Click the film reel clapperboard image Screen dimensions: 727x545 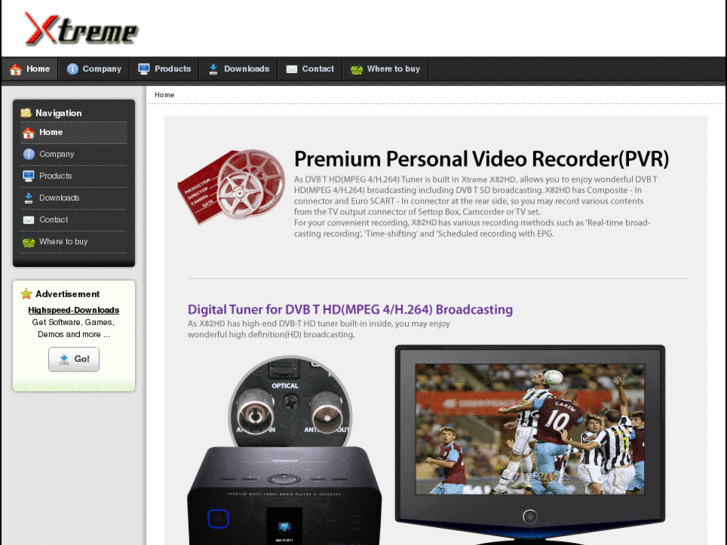click(x=232, y=186)
